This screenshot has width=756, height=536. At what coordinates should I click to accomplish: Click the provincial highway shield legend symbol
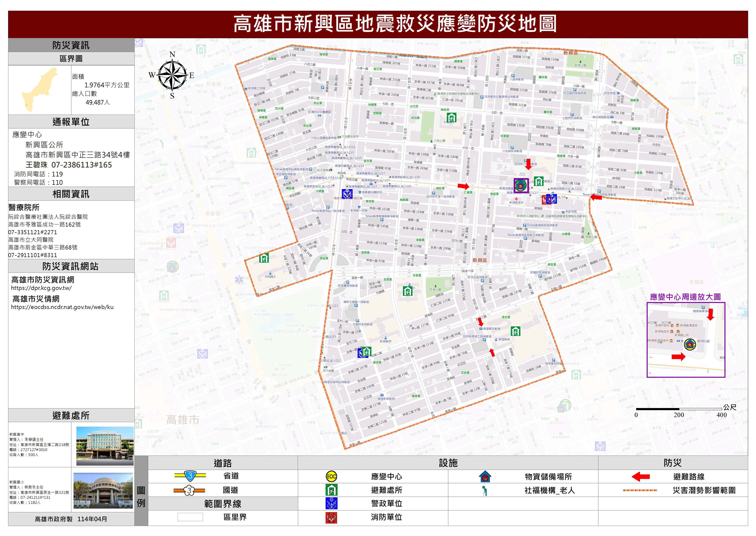point(190,475)
